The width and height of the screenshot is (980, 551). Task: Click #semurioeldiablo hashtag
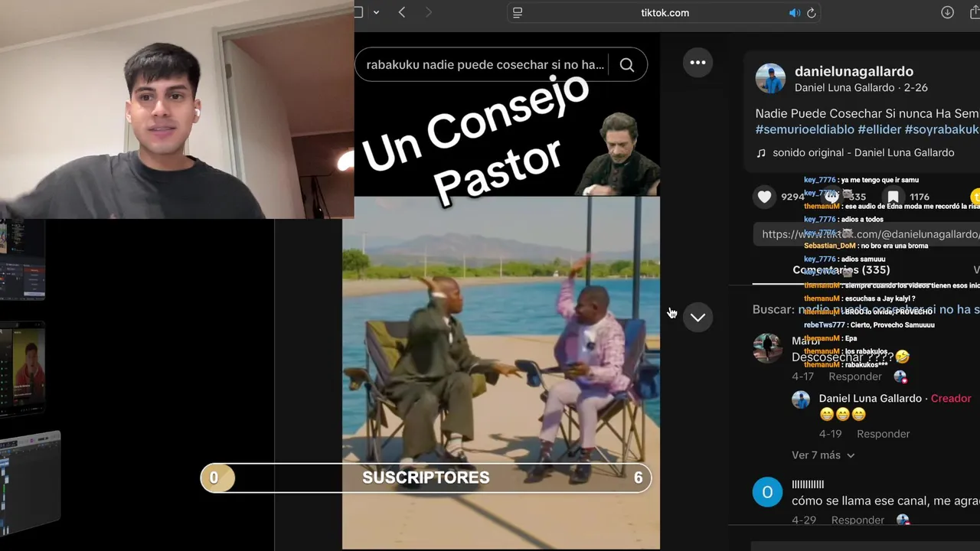point(805,130)
